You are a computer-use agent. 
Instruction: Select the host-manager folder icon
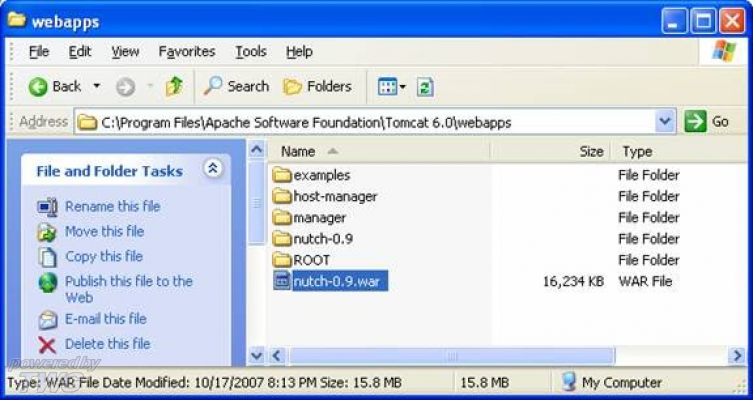click(x=282, y=196)
